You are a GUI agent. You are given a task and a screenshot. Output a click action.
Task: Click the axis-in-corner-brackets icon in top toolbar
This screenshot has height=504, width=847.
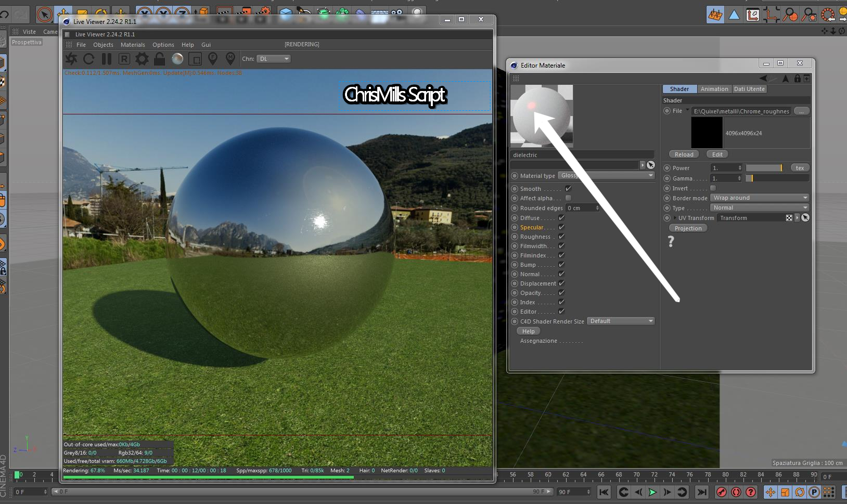tap(772, 15)
